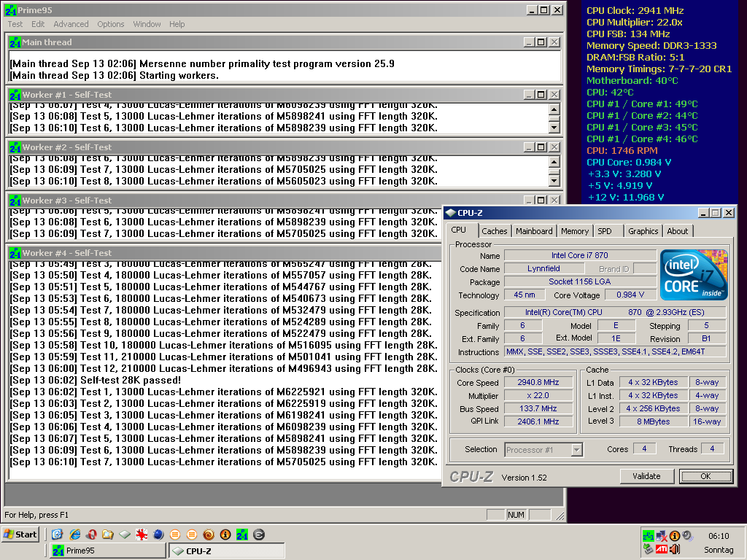Image resolution: width=747 pixels, height=560 pixels.
Task: Click the Prime95 quick launch icon
Action: [x=241, y=534]
